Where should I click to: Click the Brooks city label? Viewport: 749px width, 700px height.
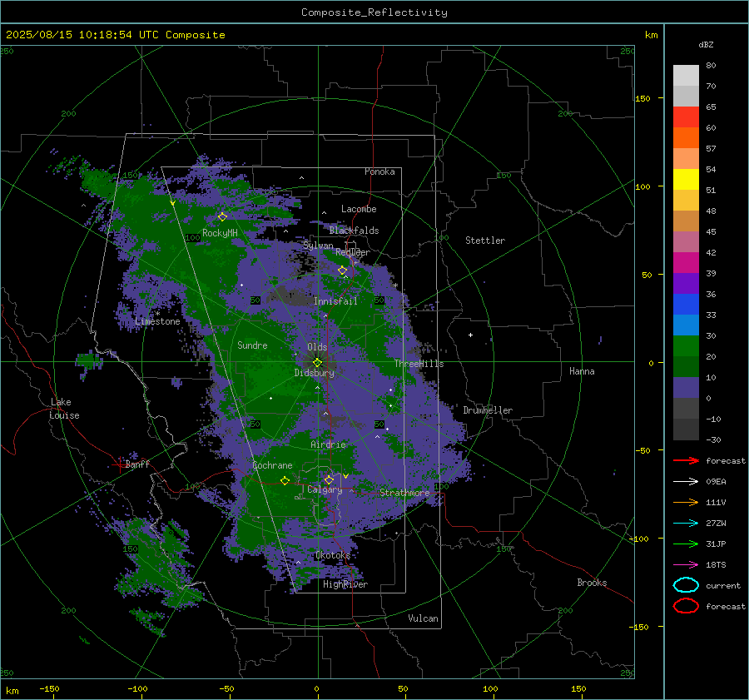(592, 583)
